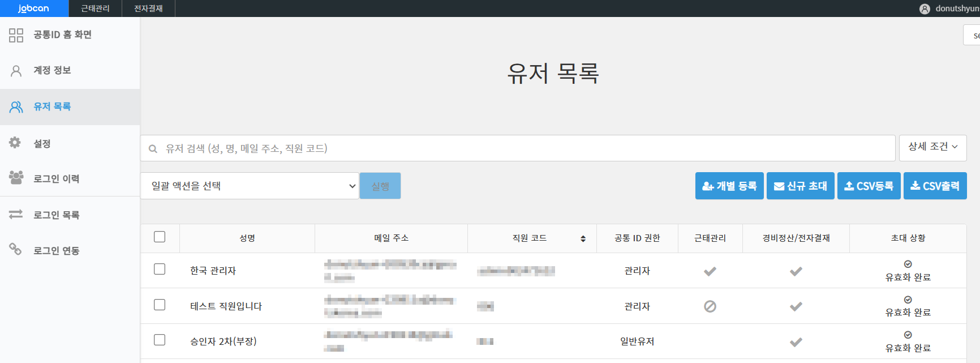Switch to the 전자결재 top tab
This screenshot has width=980, height=363.
148,8
